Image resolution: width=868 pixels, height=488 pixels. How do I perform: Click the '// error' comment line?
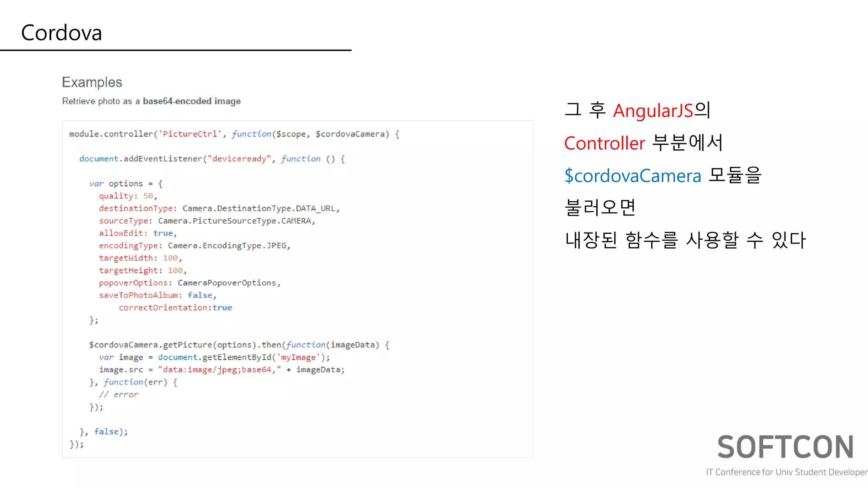(119, 394)
